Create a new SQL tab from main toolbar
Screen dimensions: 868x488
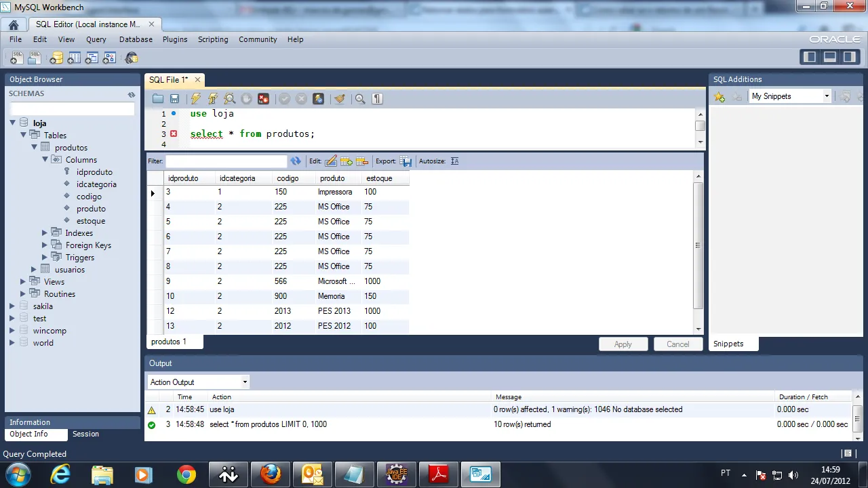[x=16, y=58]
